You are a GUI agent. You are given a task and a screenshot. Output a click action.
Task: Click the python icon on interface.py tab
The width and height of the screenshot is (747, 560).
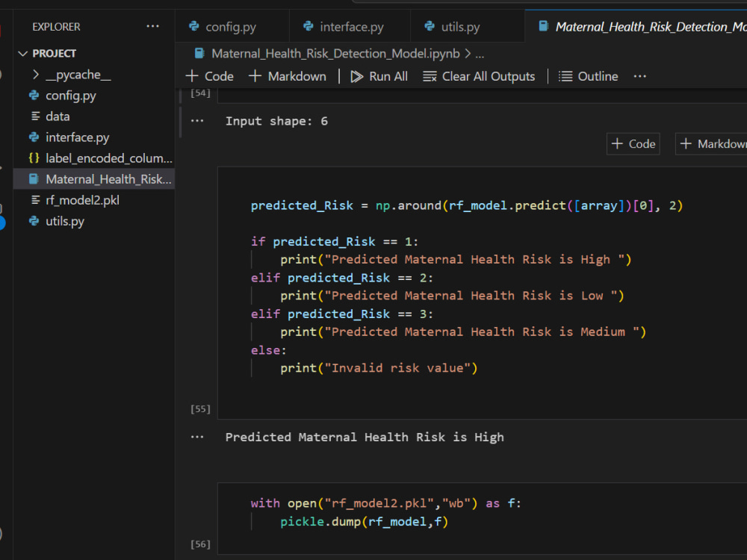coord(309,26)
